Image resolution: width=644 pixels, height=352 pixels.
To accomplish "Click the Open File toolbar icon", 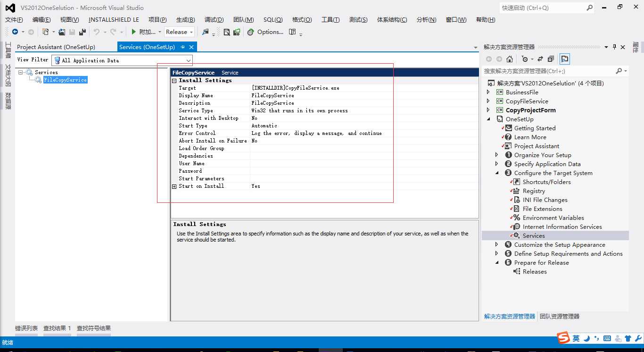I will [62, 32].
